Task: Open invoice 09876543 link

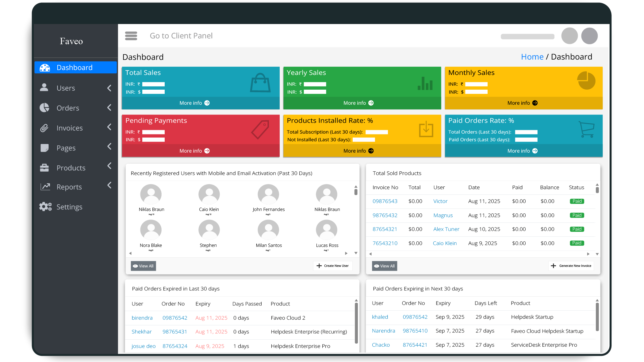Action: click(385, 201)
